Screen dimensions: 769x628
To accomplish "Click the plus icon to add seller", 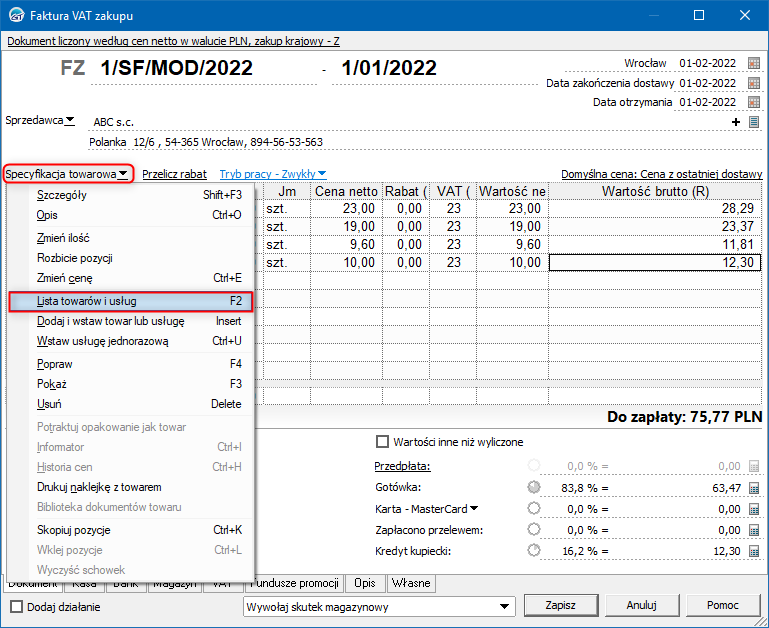I will 737,122.
